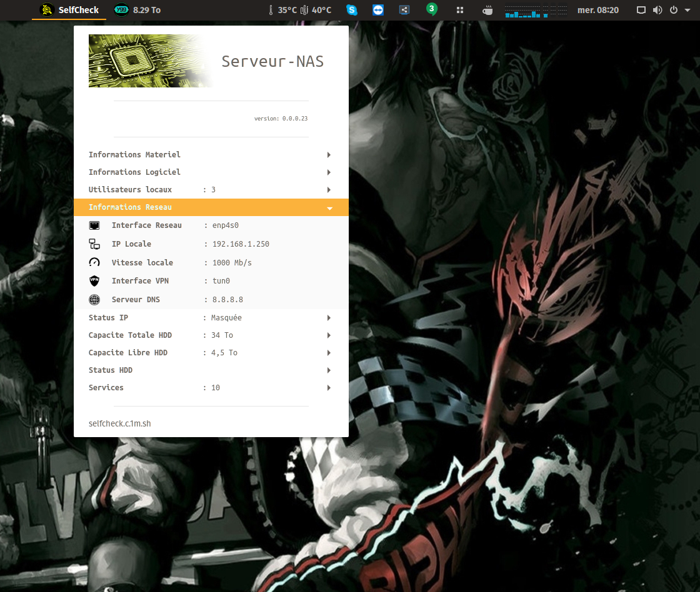Click the Serveur DNS globe icon
Viewport: 700px width, 592px height.
point(94,299)
